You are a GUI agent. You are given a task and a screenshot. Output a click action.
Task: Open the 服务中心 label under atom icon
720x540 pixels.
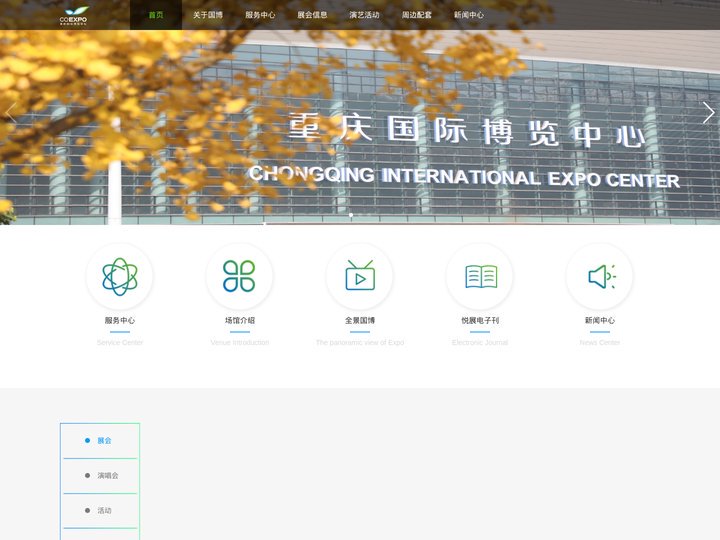(x=120, y=320)
